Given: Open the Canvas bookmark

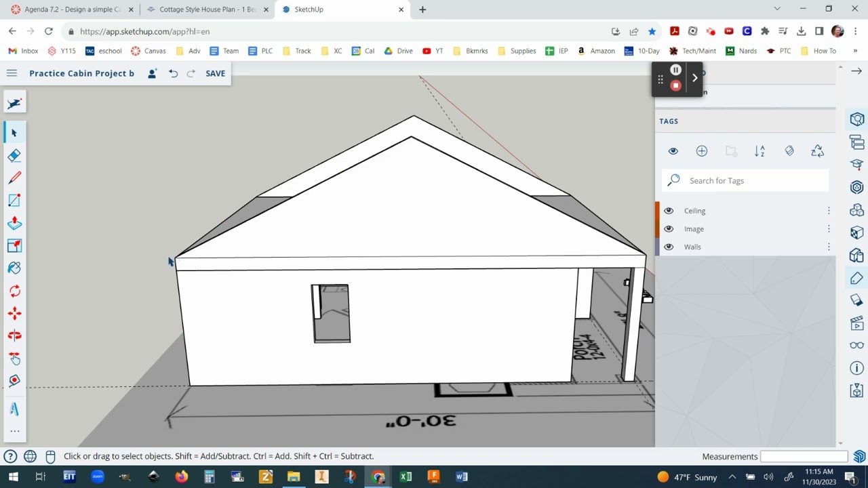Looking at the screenshot, I should coord(148,51).
